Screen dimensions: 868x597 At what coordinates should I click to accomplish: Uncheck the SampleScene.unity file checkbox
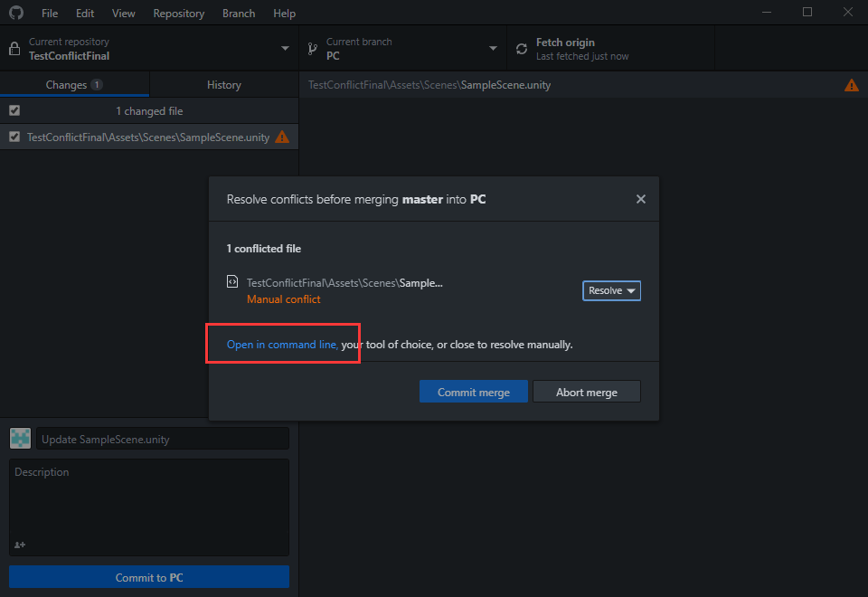point(14,137)
